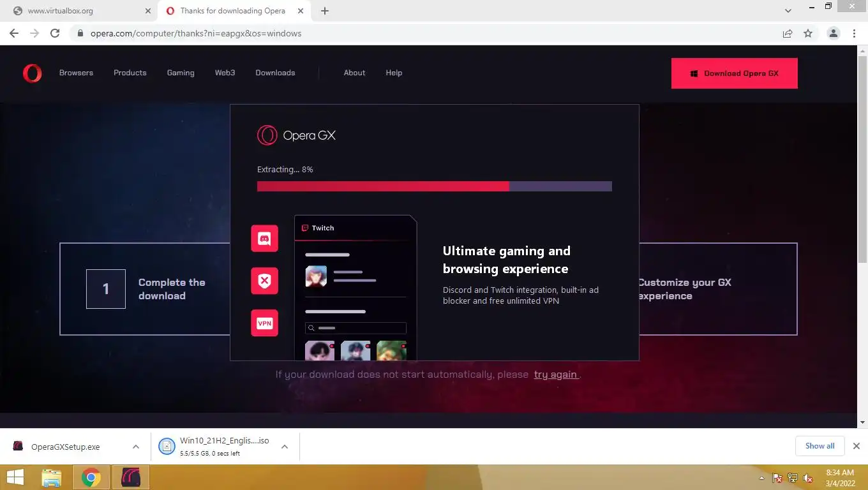Image resolution: width=868 pixels, height=490 pixels.
Task: Open the Chrome profile avatar
Action: coord(833,33)
